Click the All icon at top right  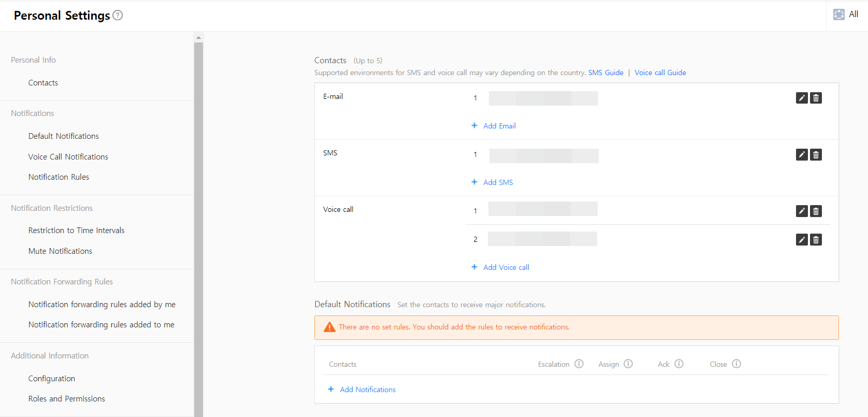(x=838, y=15)
